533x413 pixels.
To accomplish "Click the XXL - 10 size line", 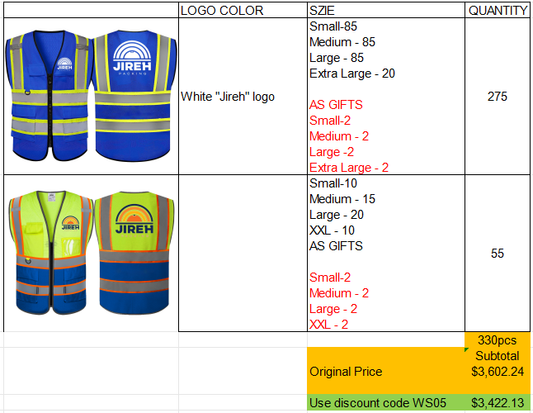I will click(x=332, y=230).
